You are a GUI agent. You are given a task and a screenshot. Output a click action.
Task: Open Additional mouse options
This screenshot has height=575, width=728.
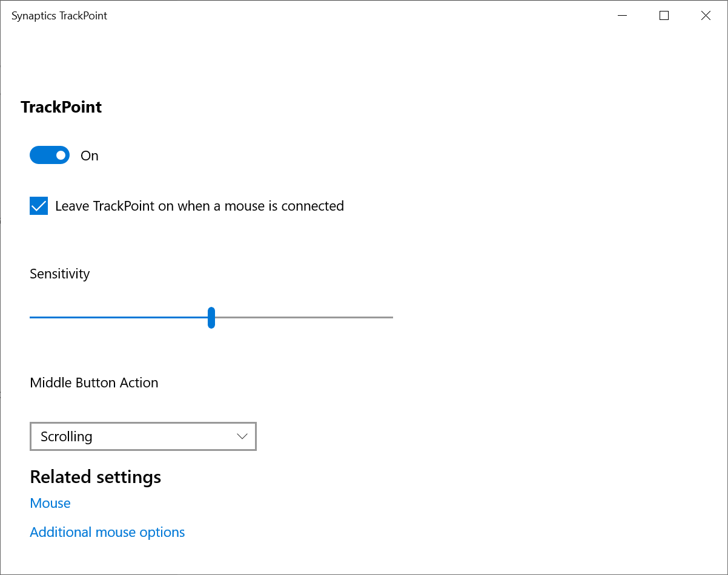pos(107,531)
